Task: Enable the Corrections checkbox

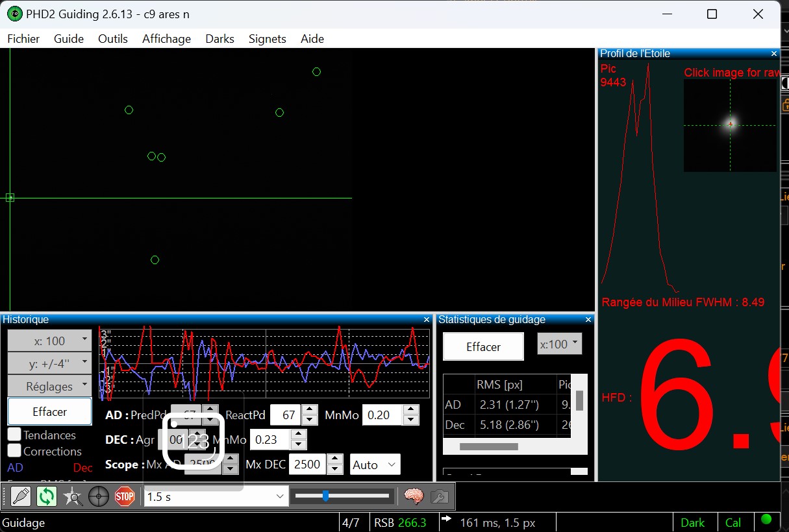Action: tap(14, 451)
